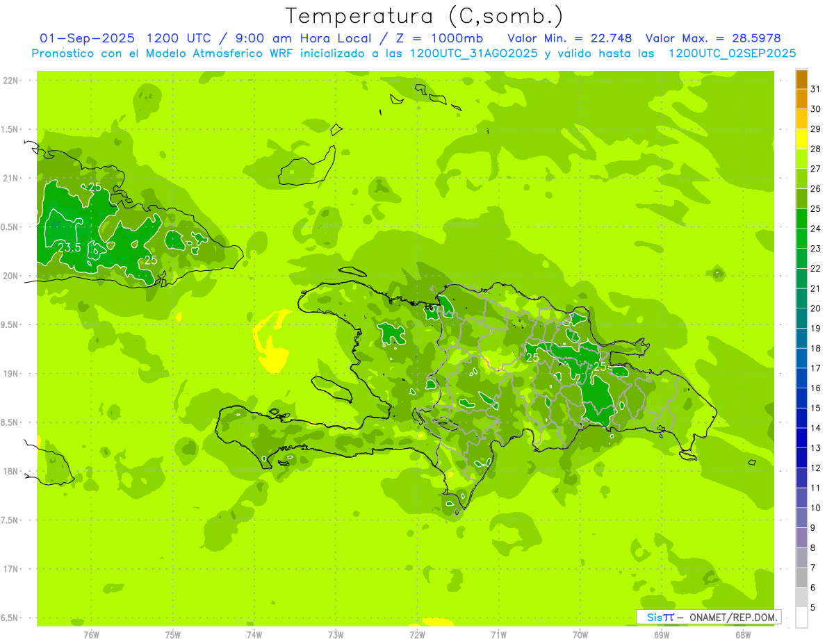834x644 pixels.
Task: Click the "23.5" contour label over Cuba
Action: click(x=69, y=247)
